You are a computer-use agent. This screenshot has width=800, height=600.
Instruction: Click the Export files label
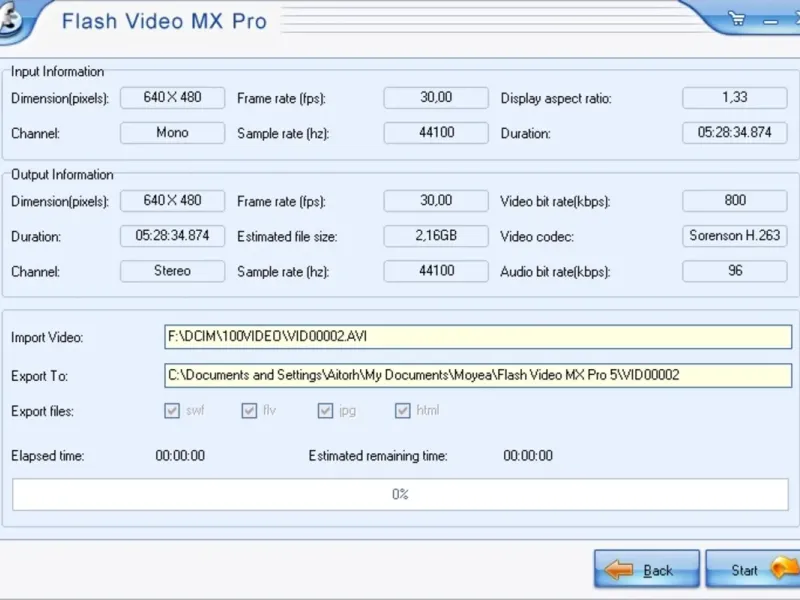pyautogui.click(x=42, y=411)
